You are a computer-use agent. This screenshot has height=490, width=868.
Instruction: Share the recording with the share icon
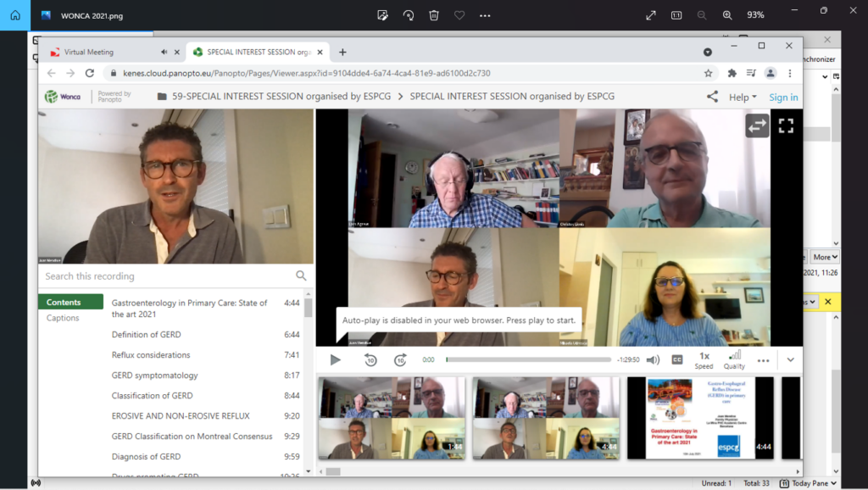click(x=712, y=97)
